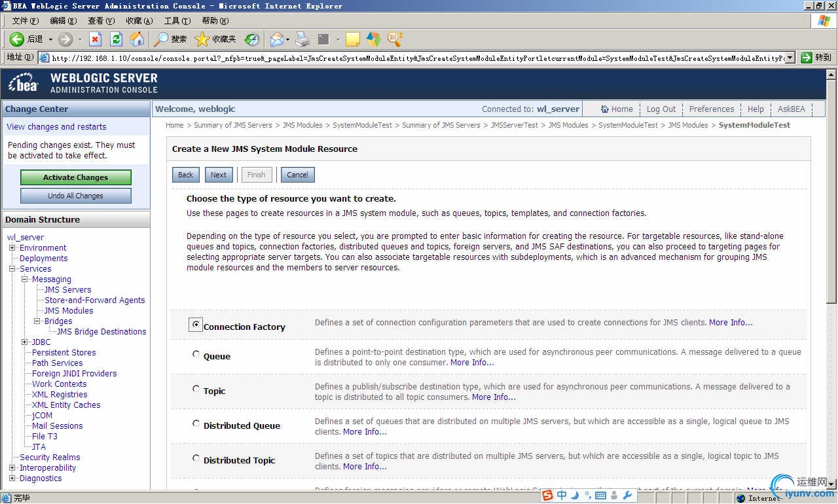Click the page vertical scrollbar down arrow
The height and width of the screenshot is (504, 838).
[x=831, y=484]
